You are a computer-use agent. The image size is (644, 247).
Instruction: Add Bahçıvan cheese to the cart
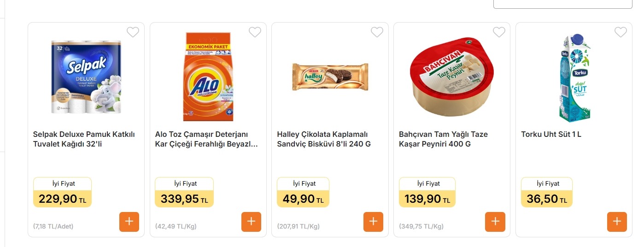click(x=495, y=222)
